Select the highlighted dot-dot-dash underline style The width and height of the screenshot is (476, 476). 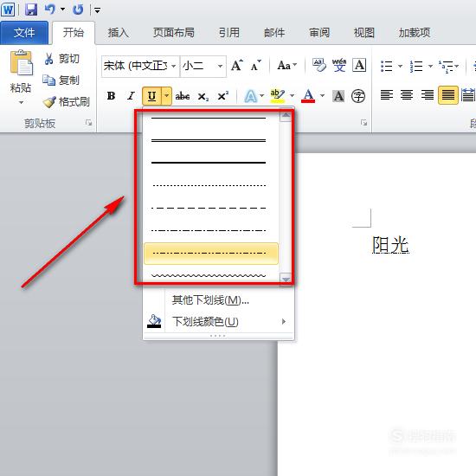point(211,254)
